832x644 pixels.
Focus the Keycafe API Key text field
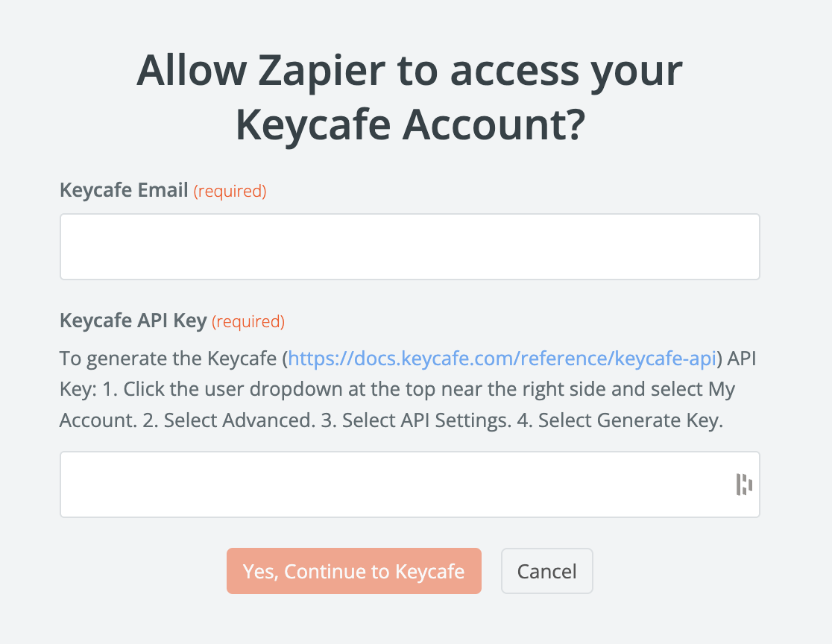pyautogui.click(x=395, y=484)
